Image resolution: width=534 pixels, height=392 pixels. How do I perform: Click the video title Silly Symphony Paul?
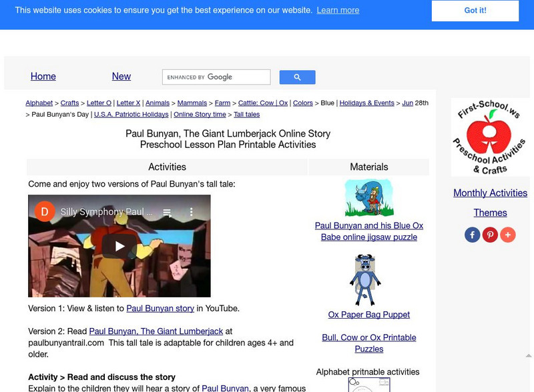point(106,212)
